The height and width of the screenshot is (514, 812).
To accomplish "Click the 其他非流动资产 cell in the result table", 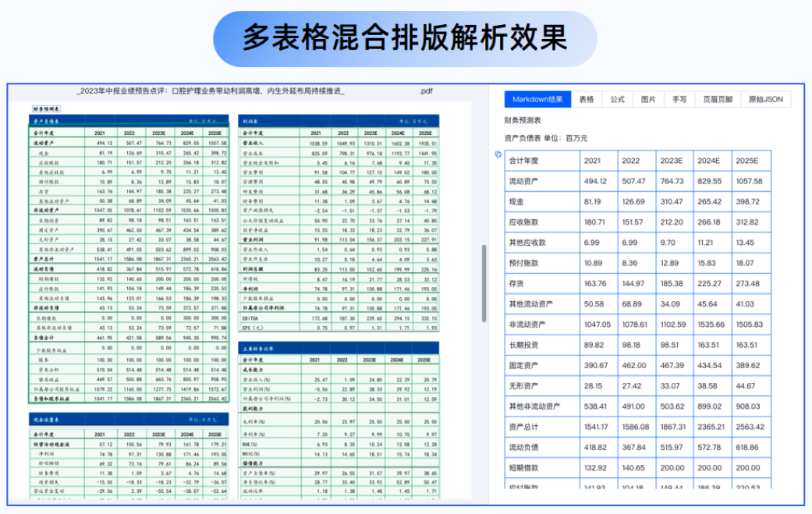I will click(542, 406).
